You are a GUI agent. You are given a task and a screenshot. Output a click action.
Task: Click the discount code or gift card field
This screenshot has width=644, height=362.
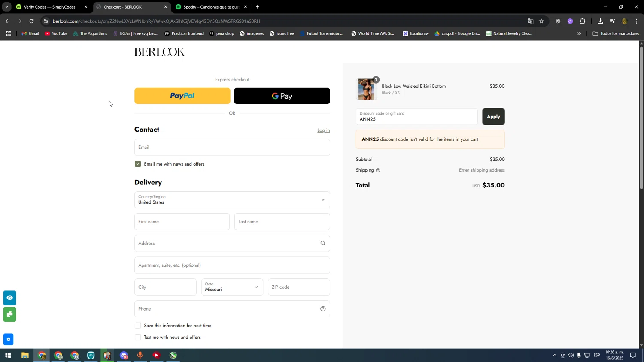(416, 117)
